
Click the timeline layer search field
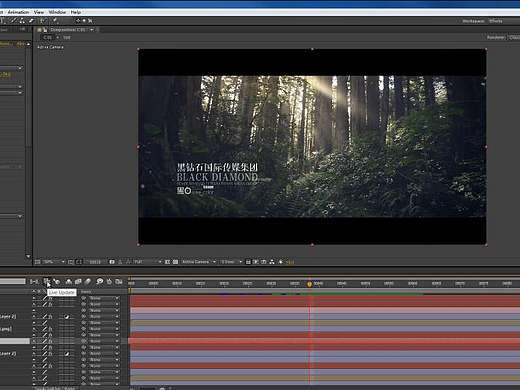tap(12, 282)
